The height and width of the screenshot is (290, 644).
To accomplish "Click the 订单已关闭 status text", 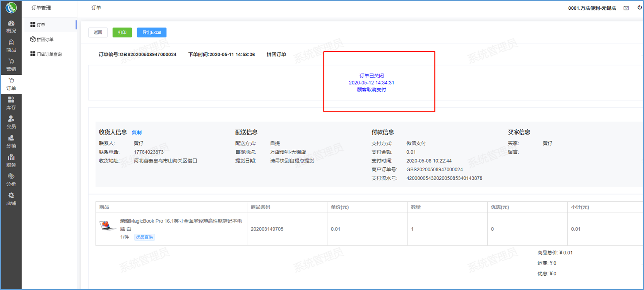I will click(x=372, y=76).
